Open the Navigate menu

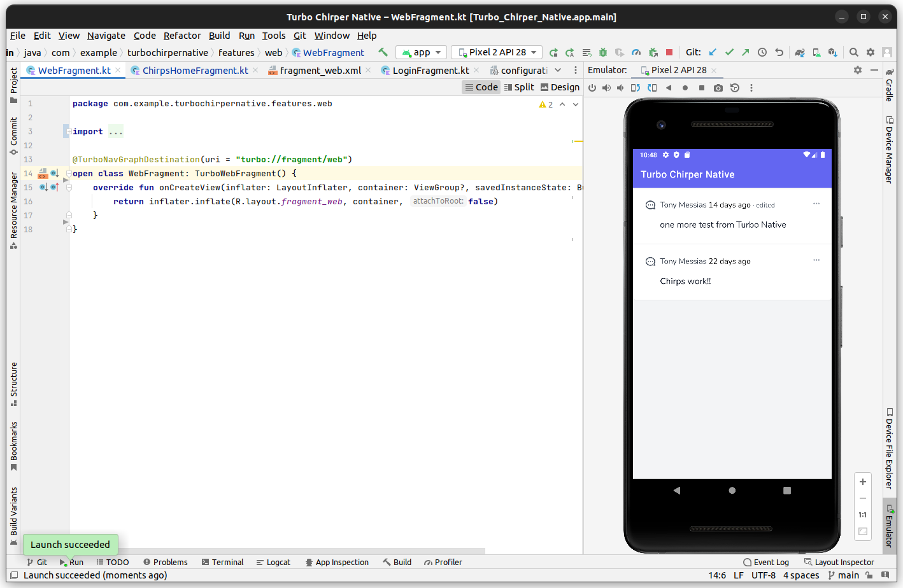(x=106, y=36)
